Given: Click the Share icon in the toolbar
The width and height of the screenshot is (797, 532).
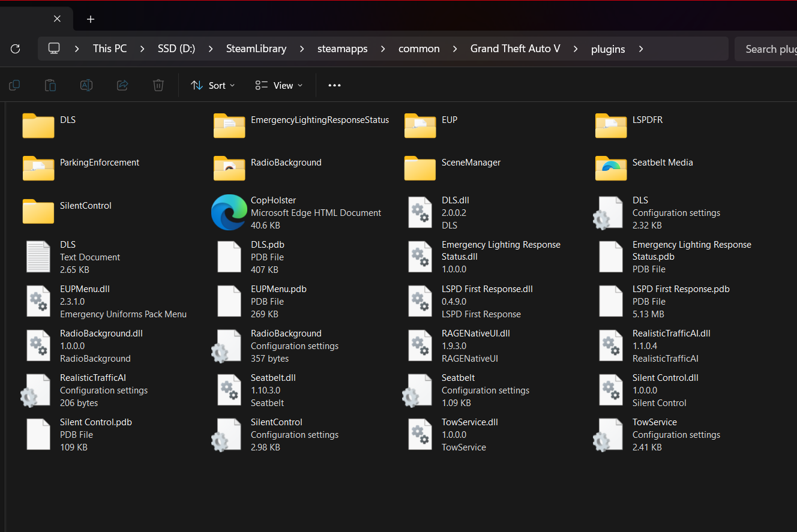Looking at the screenshot, I should (122, 85).
